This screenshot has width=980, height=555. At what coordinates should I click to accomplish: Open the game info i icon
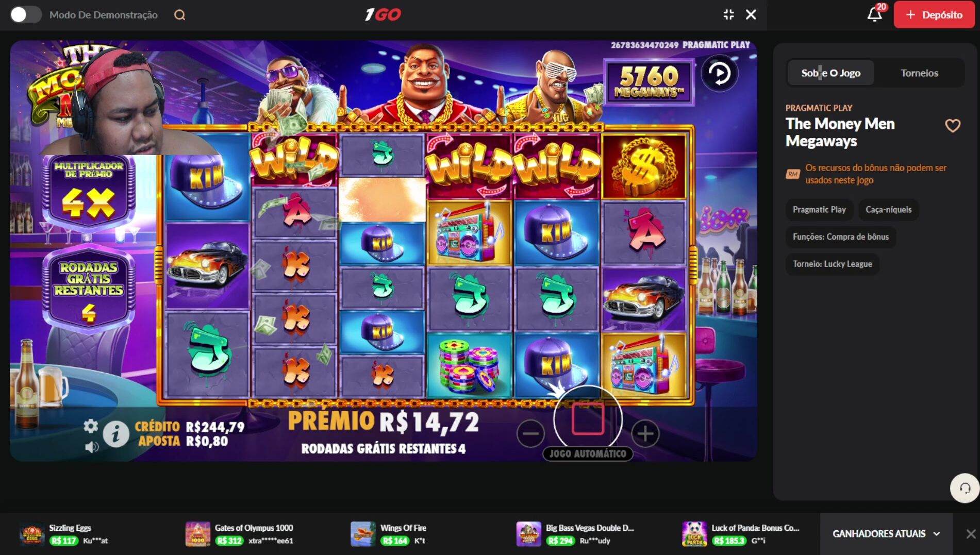coord(116,434)
